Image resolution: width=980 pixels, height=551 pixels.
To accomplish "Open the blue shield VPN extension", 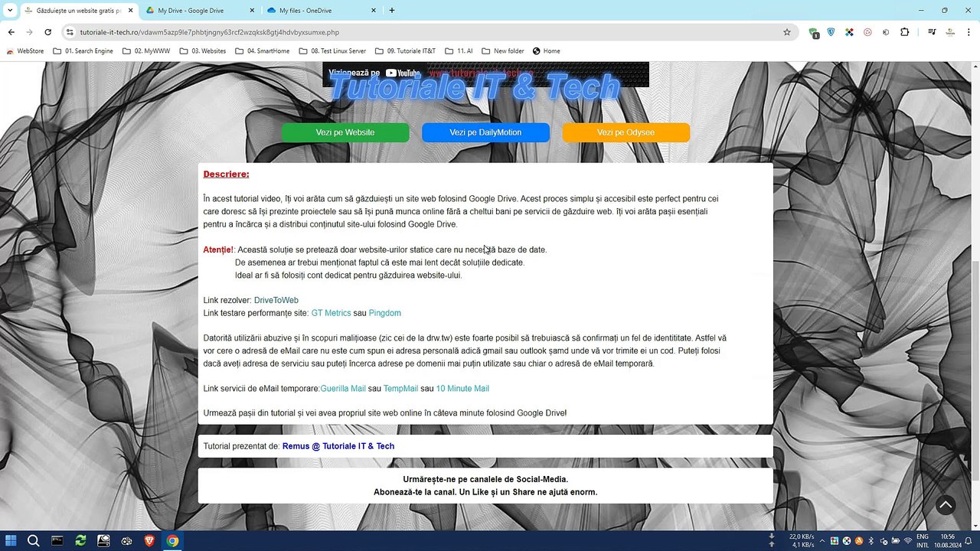I will pyautogui.click(x=831, y=32).
